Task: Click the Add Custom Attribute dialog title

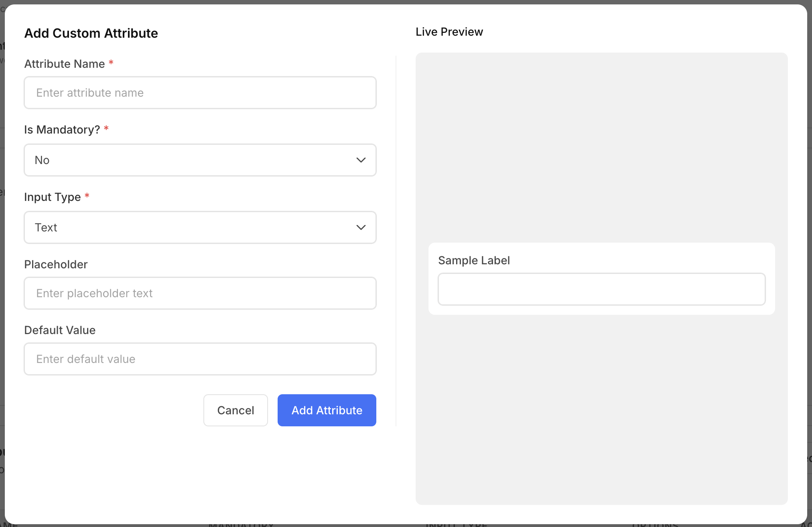Action: pos(91,33)
